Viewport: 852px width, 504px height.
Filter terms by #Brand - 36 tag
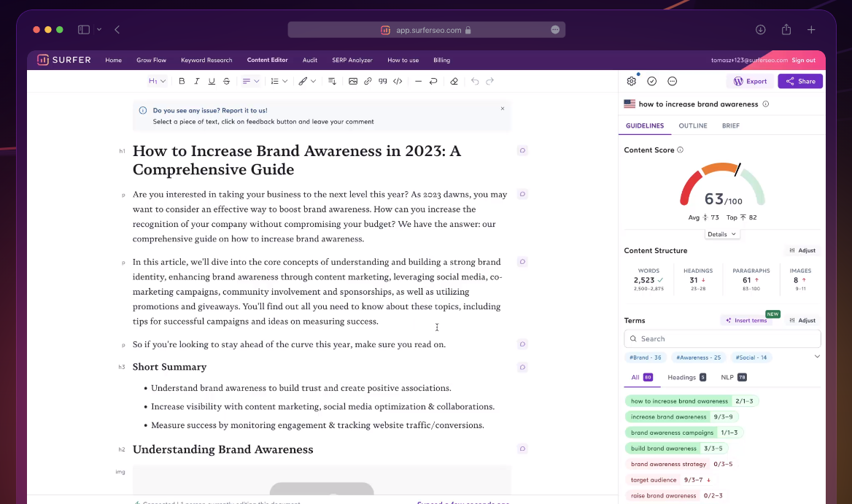click(x=646, y=357)
